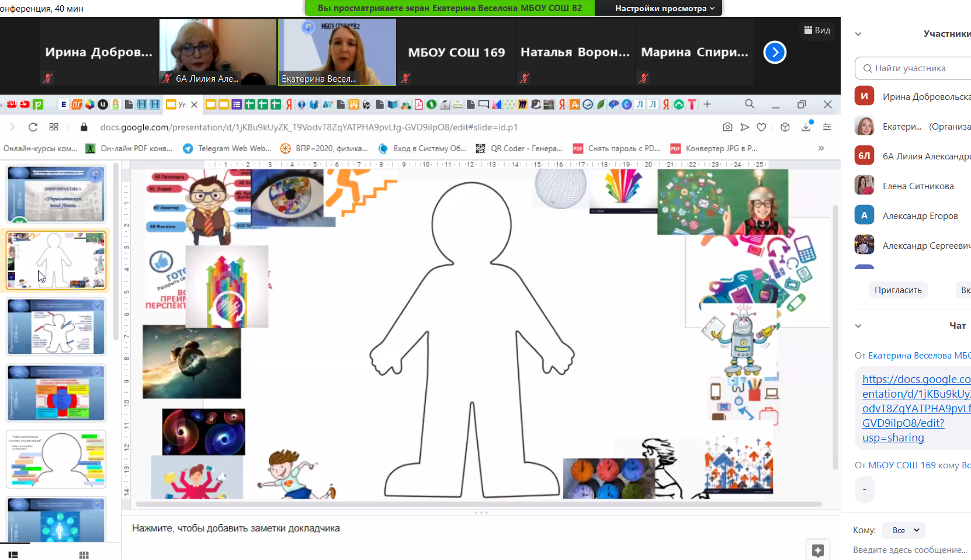971x560 pixels.
Task: Click the Вид view toggle
Action: click(817, 30)
